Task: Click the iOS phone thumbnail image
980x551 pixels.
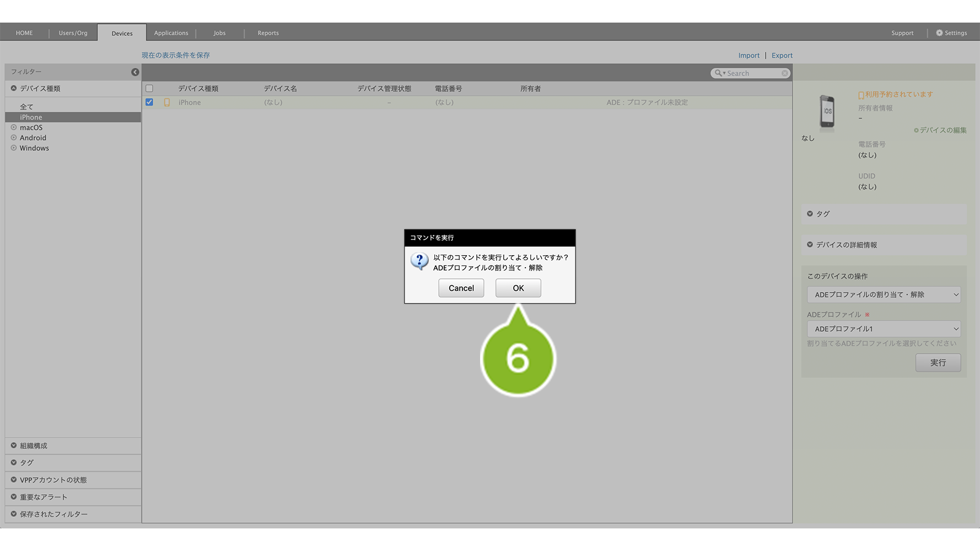Action: 827,111
